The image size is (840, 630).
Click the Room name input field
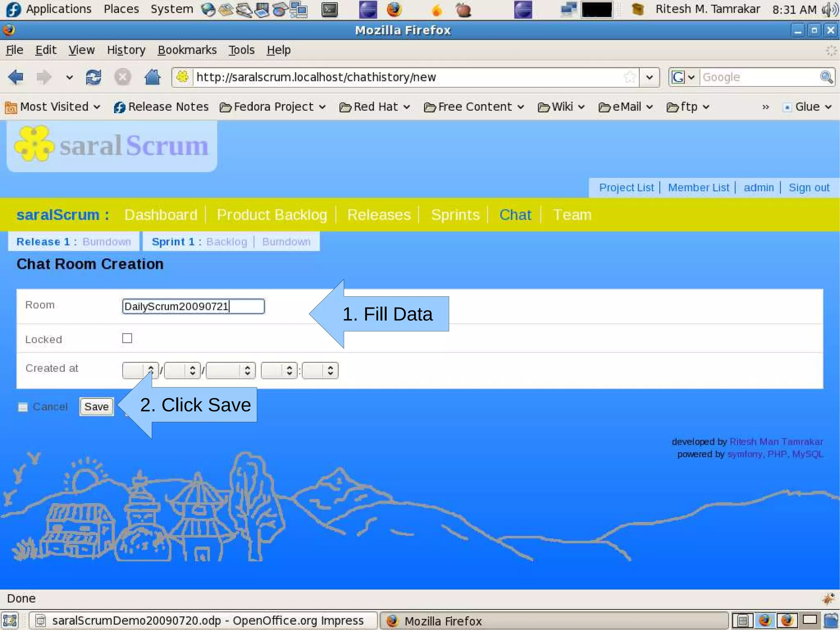194,306
